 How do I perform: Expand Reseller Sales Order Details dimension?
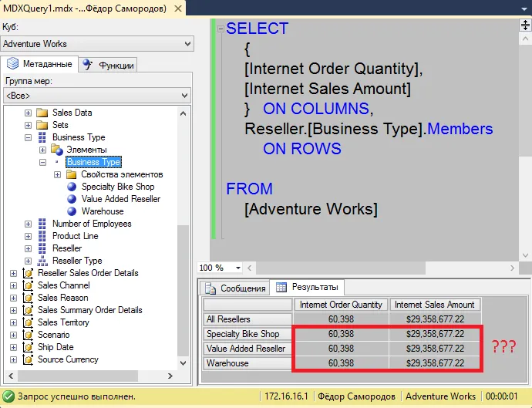tap(14, 273)
